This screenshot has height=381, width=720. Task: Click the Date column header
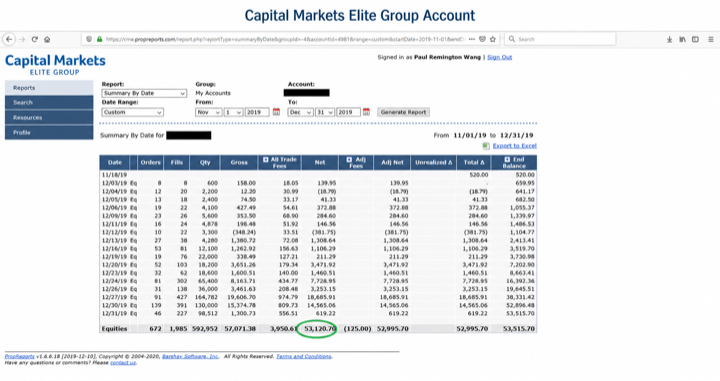[115, 162]
